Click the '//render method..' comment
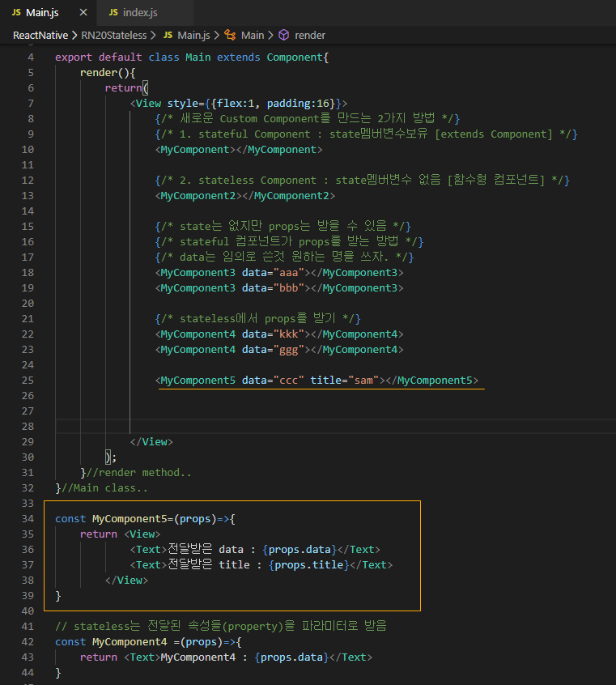Viewport: 616px width, 685px height. pyautogui.click(x=139, y=473)
